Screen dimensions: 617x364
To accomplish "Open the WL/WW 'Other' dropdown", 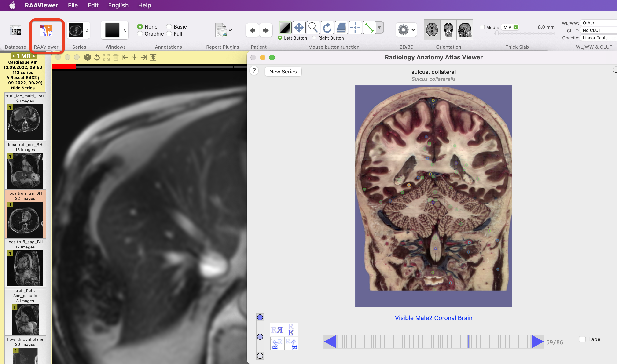I will point(598,23).
